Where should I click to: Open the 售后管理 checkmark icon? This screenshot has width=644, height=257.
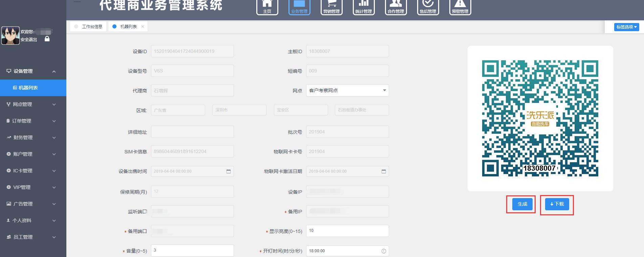[x=428, y=7]
